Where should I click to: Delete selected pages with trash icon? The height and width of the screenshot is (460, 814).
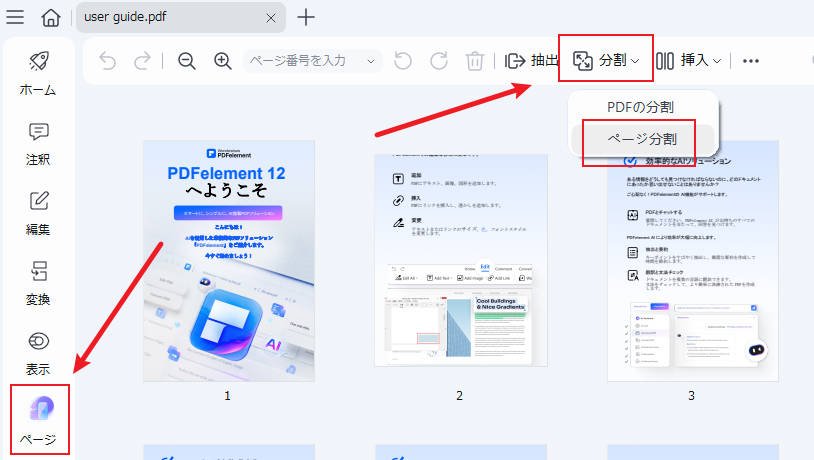[474, 61]
